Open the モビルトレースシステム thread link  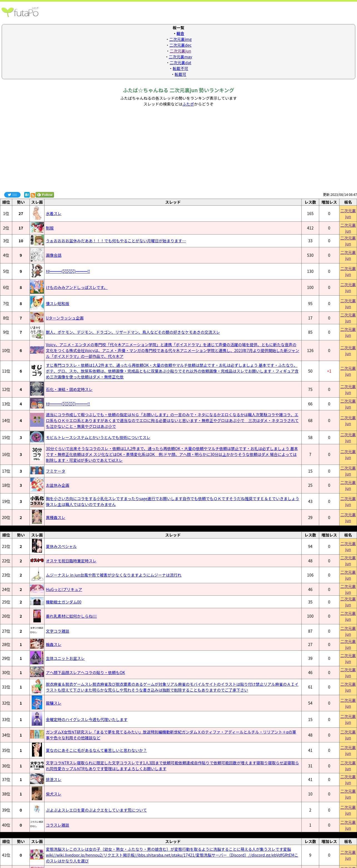pyautogui.click(x=98, y=438)
